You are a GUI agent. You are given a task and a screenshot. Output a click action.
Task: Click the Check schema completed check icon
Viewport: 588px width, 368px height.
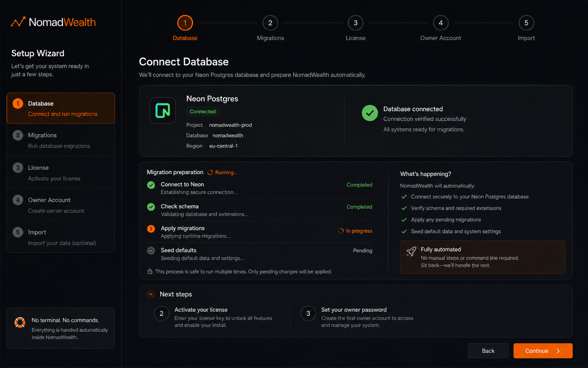151,207
